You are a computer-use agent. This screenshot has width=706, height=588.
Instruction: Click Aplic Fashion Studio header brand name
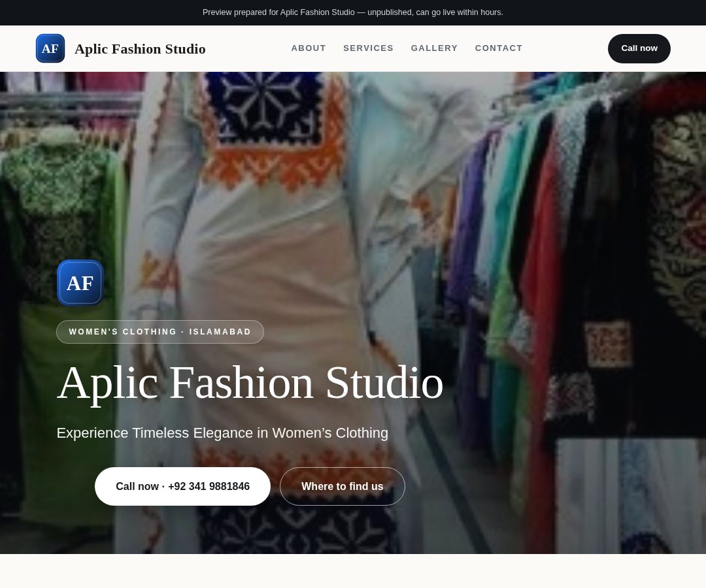[140, 48]
